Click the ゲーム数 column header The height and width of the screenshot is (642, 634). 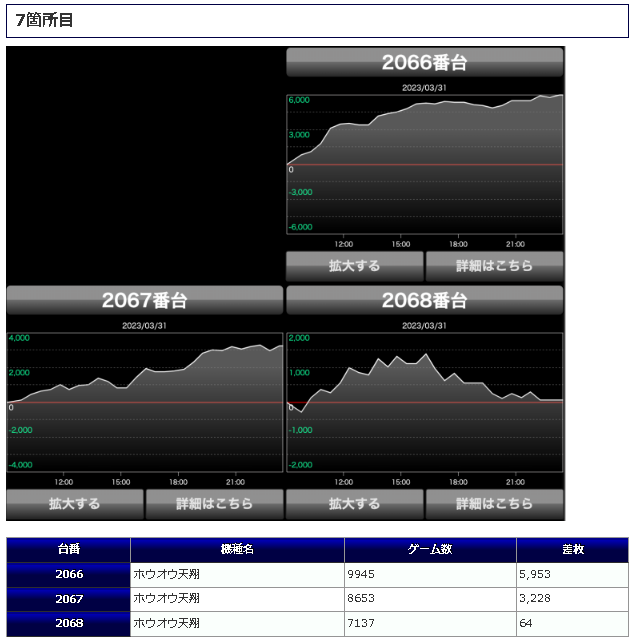pos(430,549)
